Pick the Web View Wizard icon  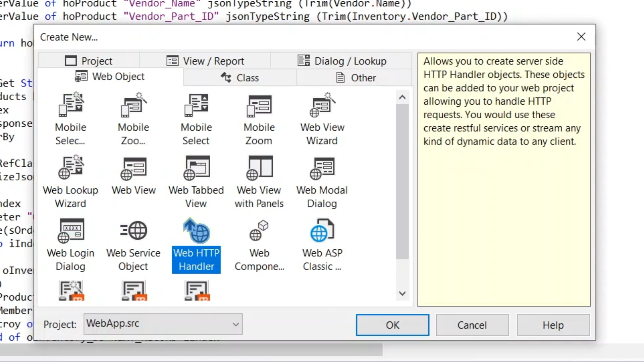(322, 106)
